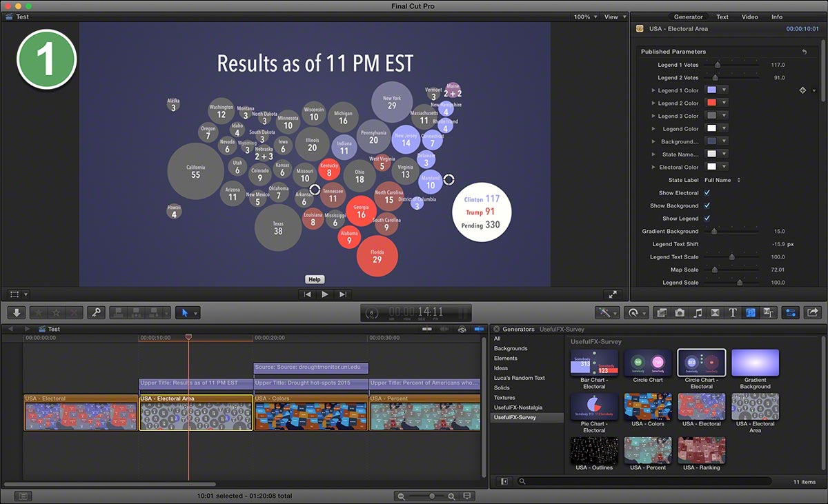Viewport: 828px width, 504px height.
Task: Switch to the Text inspector tab
Action: pos(722,17)
